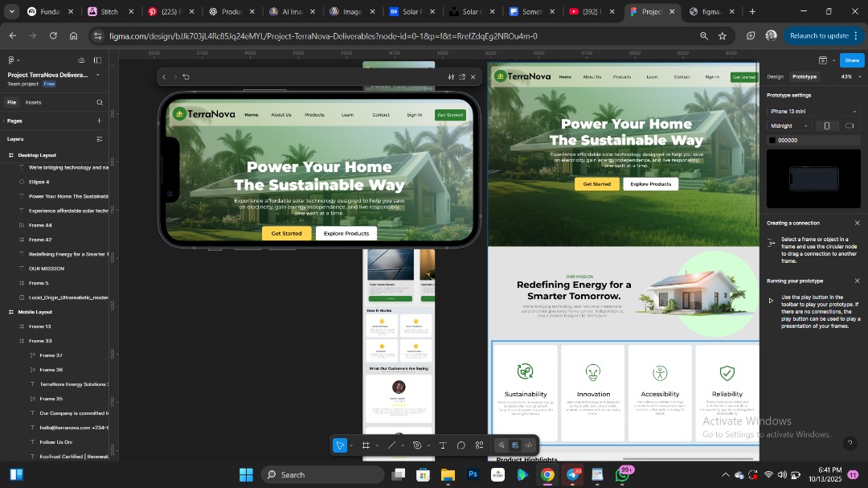Restart the prototype preview

186,77
